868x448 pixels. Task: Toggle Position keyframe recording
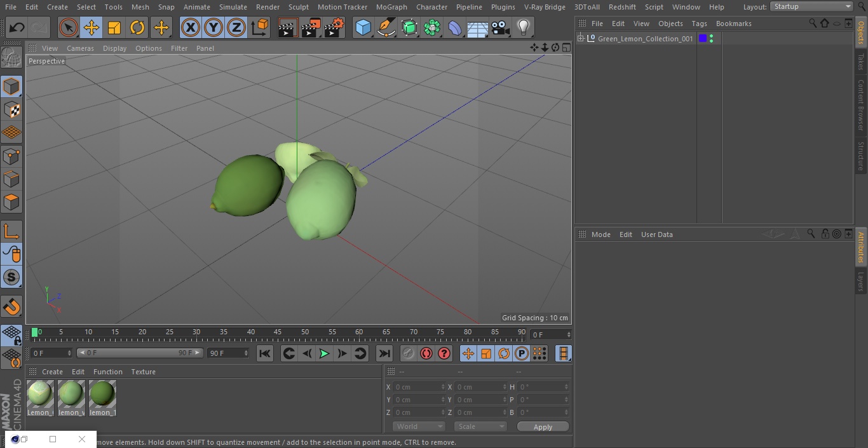[x=468, y=353]
